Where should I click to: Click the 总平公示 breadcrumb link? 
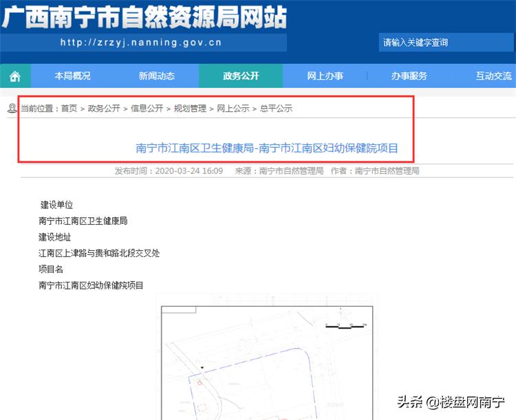pyautogui.click(x=276, y=108)
